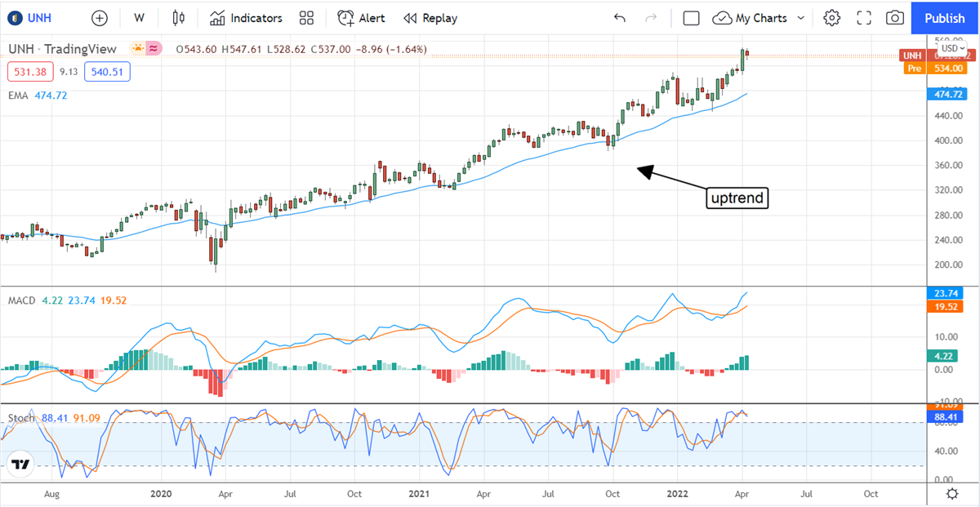Expand the My Charts dropdown arrow
The height and width of the screenshot is (507, 980).
800,18
